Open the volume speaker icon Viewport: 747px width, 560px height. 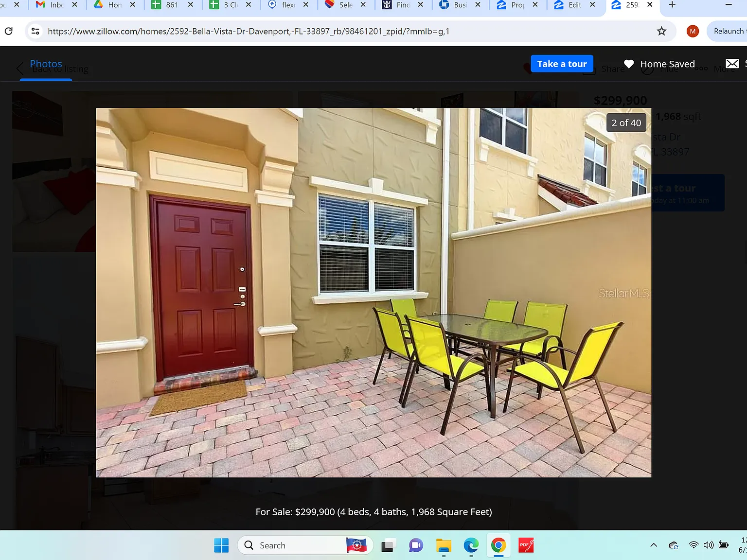pos(709,545)
